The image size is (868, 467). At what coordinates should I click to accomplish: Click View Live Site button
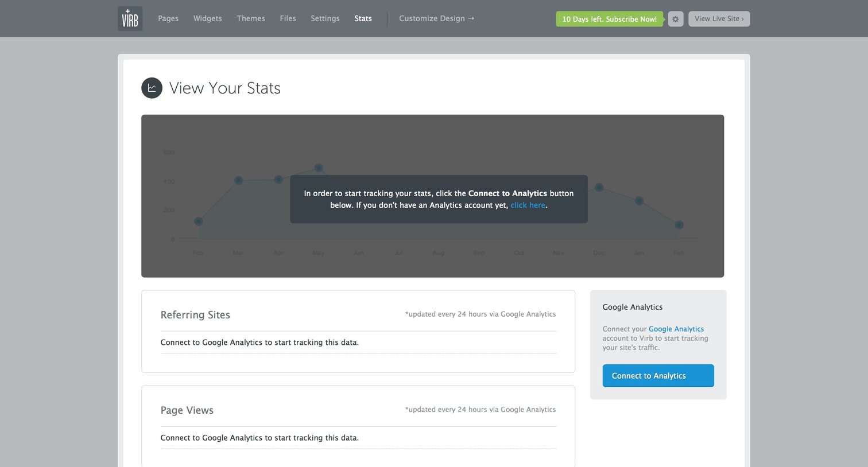pos(719,19)
